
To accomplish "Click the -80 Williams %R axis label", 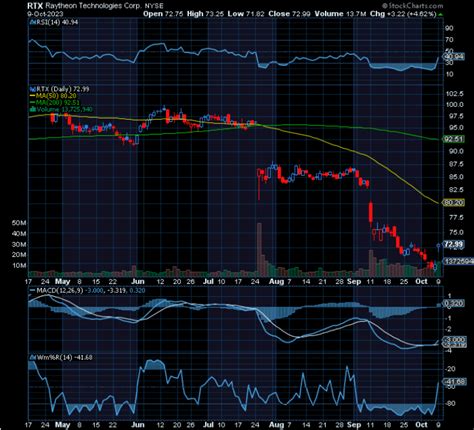I will point(451,404).
